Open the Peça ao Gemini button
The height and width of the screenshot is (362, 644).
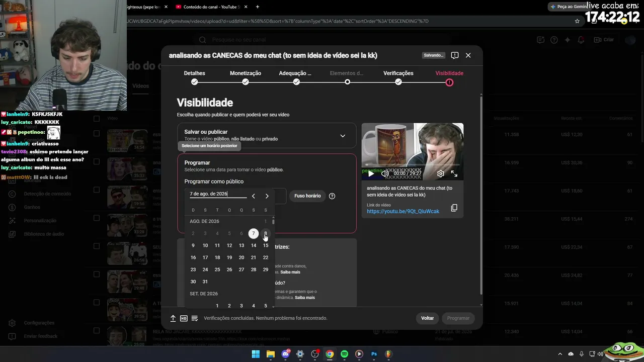[569, 7]
